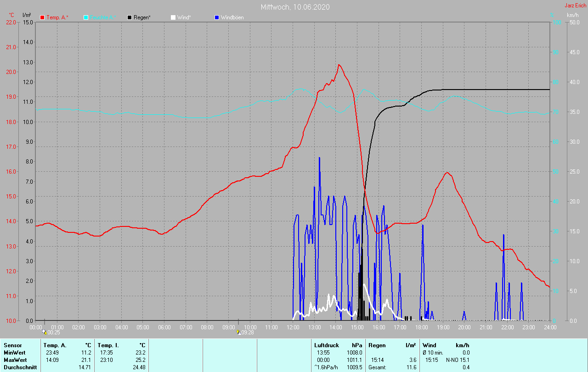Click the 15:14 rain time cell
This screenshot has width=588, height=372.
tap(378, 360)
